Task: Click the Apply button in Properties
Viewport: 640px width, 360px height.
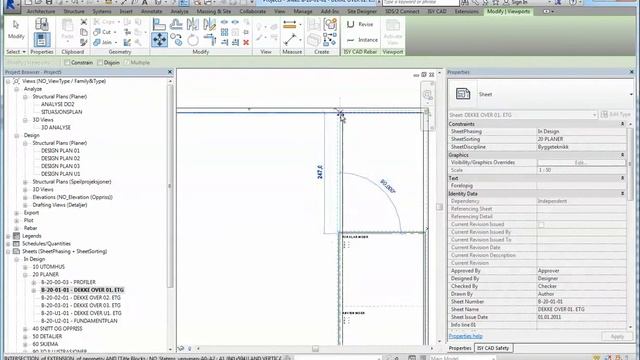Action: tap(616, 336)
